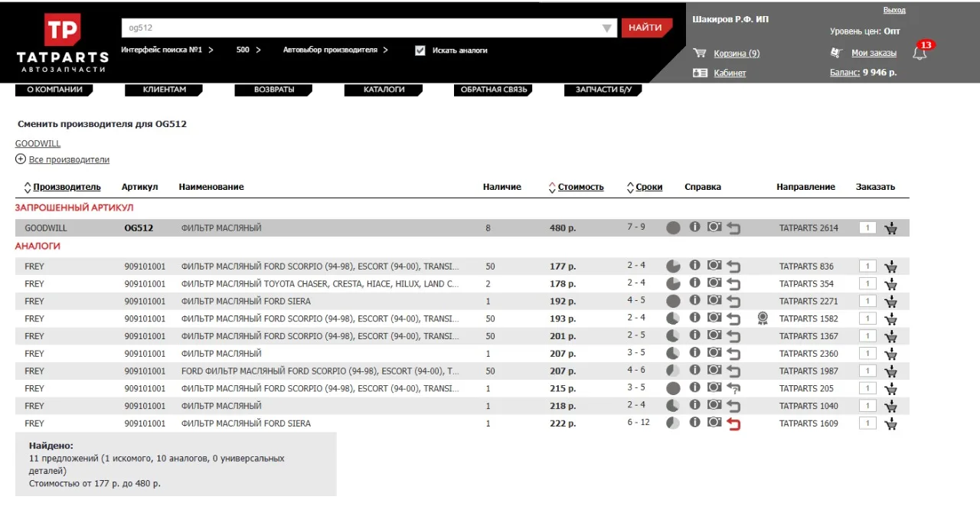Click the НАЙТИ search button
Image resolution: width=980 pixels, height=513 pixels.
pos(645,28)
